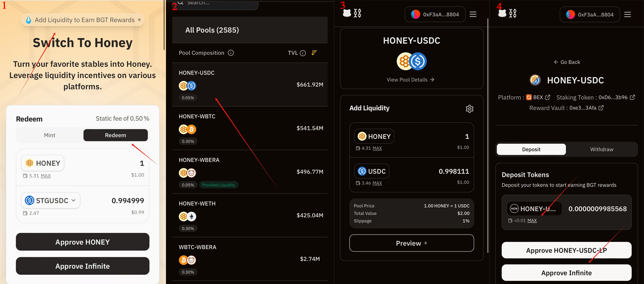Click HONEY-U... LP token chip

tap(534, 209)
